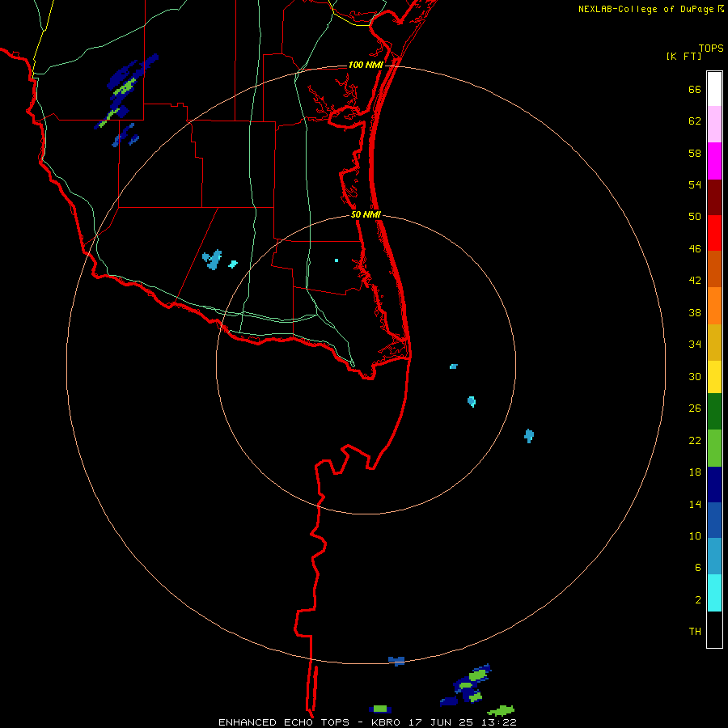Select the light green legend swatch

point(714,448)
